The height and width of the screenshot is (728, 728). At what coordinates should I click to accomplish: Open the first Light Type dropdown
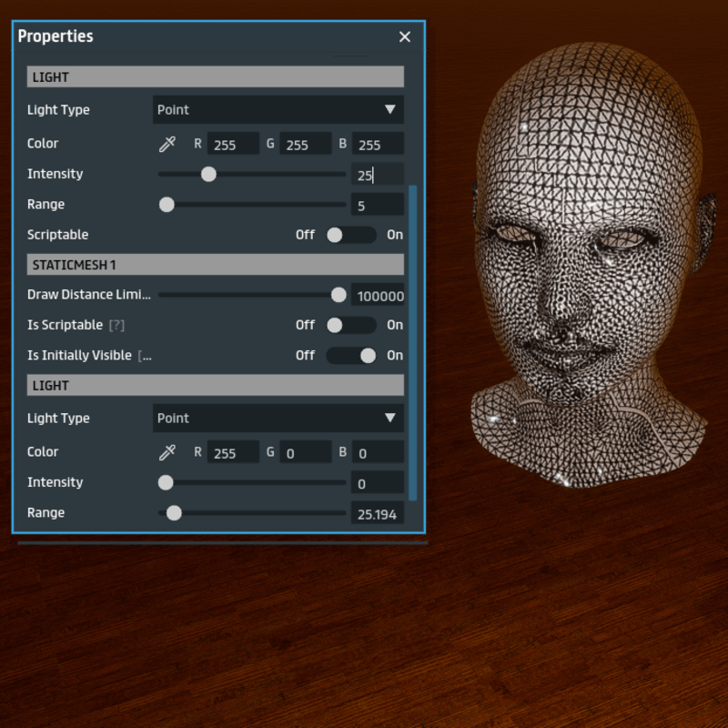click(278, 110)
